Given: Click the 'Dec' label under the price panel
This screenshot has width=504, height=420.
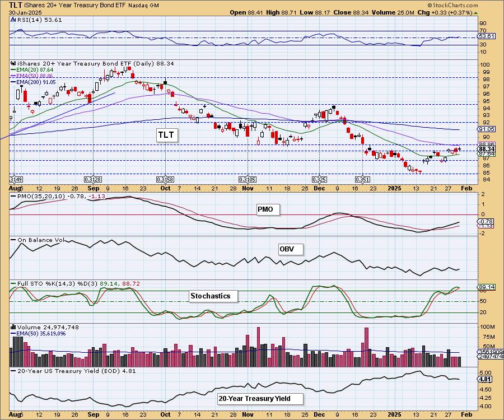Looking at the screenshot, I should coord(319,188).
